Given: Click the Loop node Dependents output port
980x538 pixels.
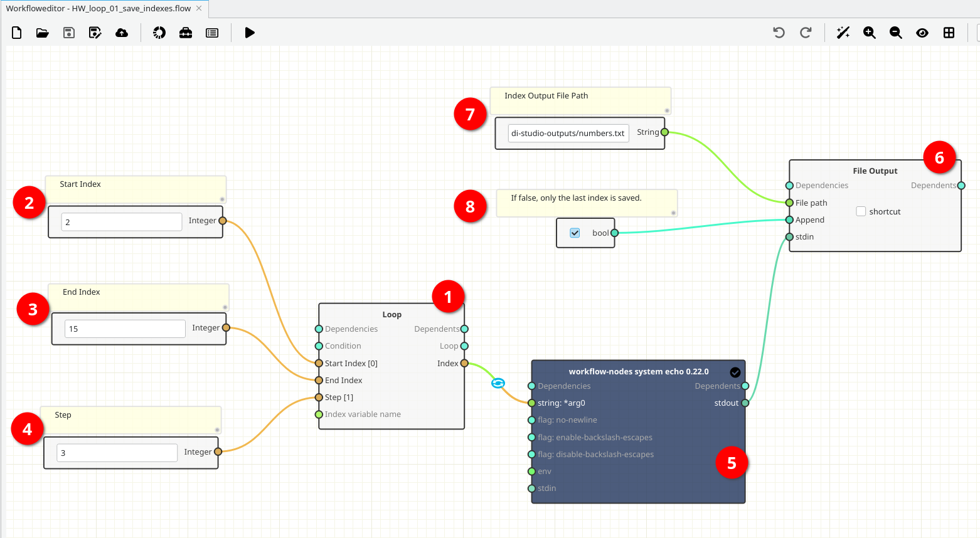Looking at the screenshot, I should click(464, 329).
